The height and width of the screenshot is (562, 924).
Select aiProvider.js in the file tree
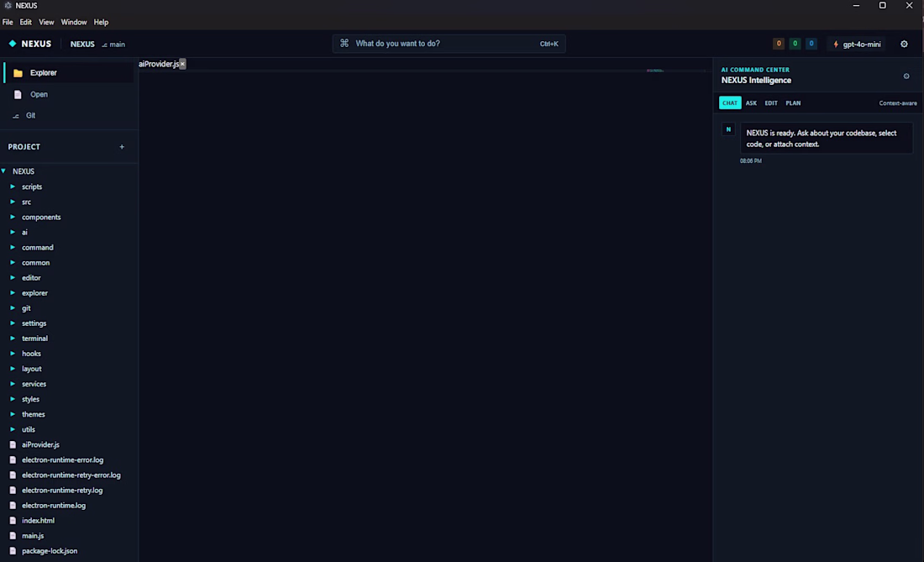point(40,444)
